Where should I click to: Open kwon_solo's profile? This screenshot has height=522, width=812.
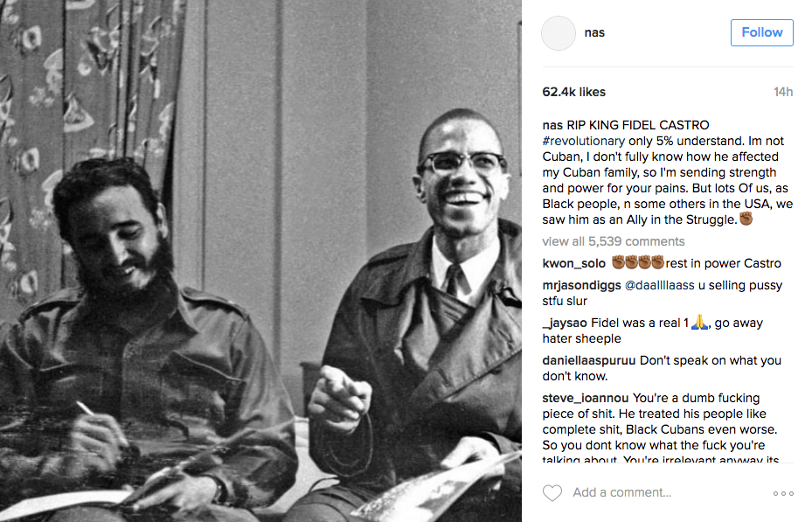pyautogui.click(x=573, y=263)
